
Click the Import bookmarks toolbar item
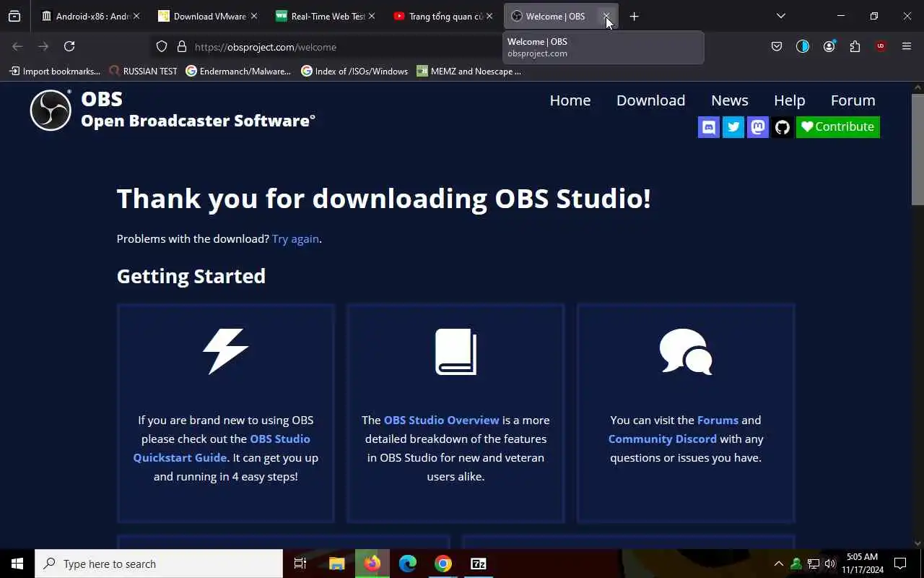[x=55, y=71]
